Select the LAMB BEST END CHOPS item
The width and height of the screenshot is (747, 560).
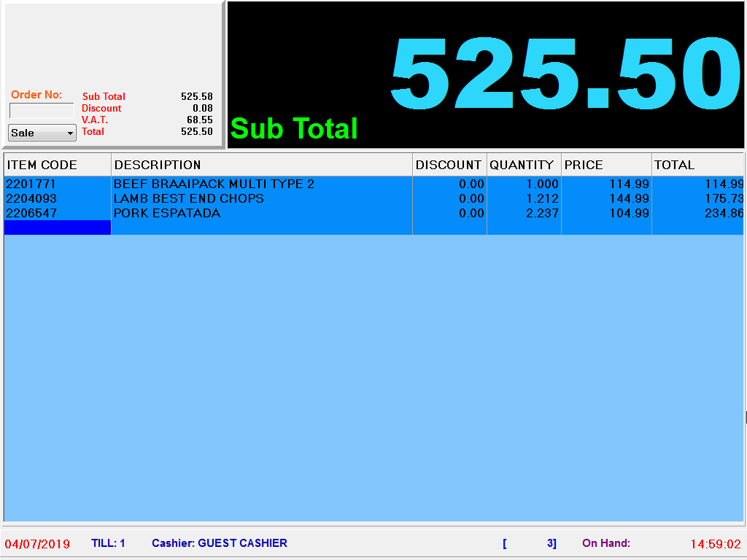tap(189, 198)
